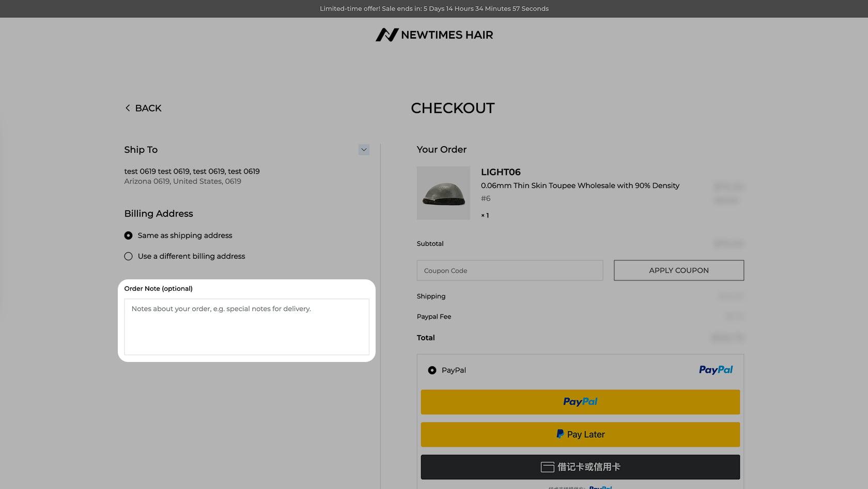This screenshot has height=489, width=868.
Task: Choose the Pay Later button
Action: pos(580,434)
